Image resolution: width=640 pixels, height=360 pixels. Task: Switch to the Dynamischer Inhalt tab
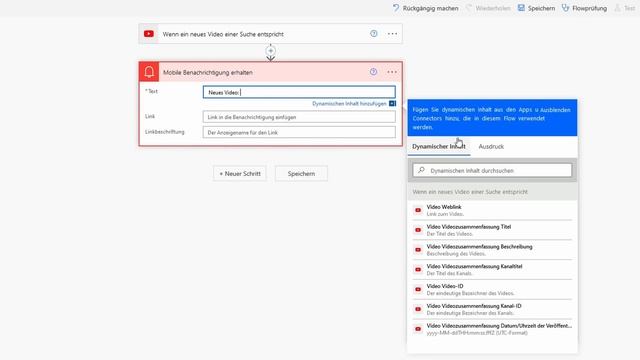click(439, 147)
